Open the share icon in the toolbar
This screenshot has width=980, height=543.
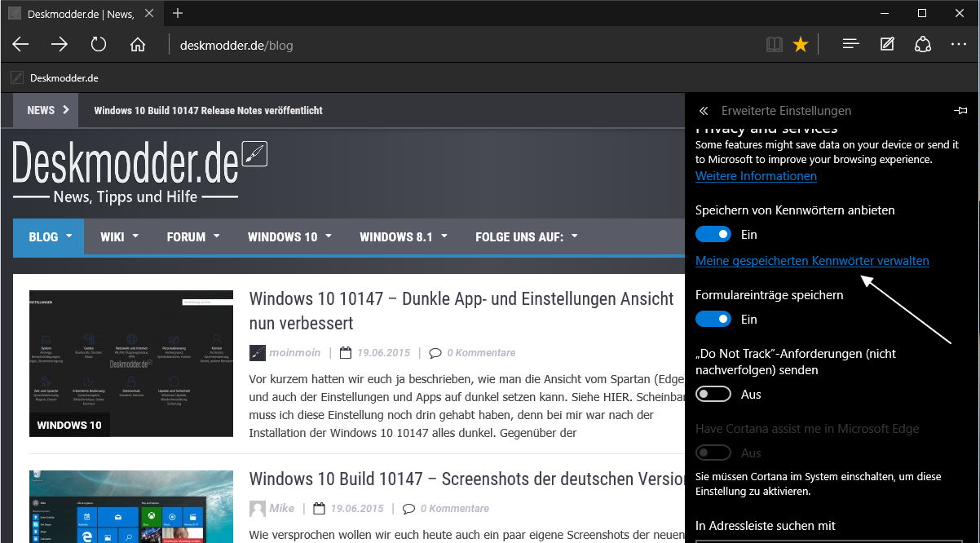click(923, 44)
